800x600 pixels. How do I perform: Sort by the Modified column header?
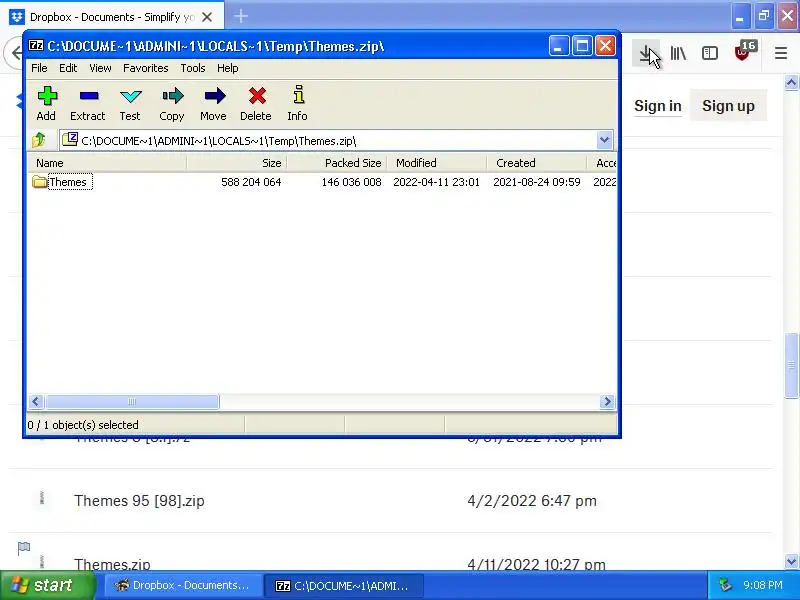(437, 163)
